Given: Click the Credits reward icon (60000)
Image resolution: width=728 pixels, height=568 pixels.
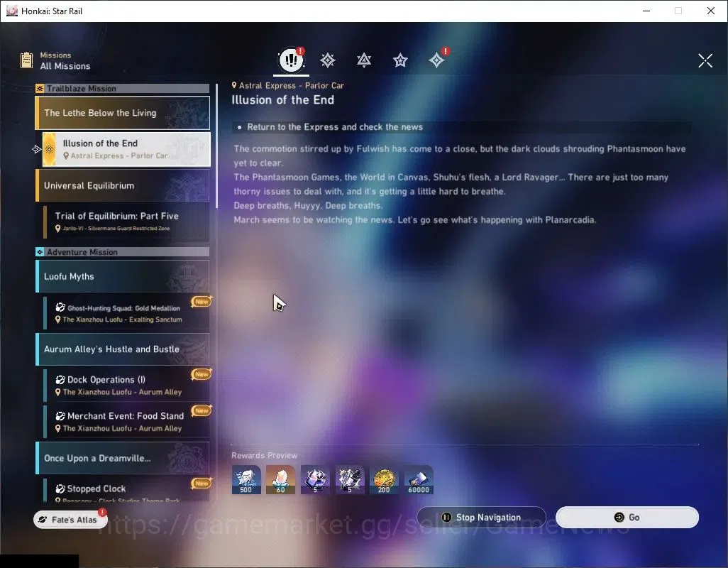Looking at the screenshot, I should 419,480.
